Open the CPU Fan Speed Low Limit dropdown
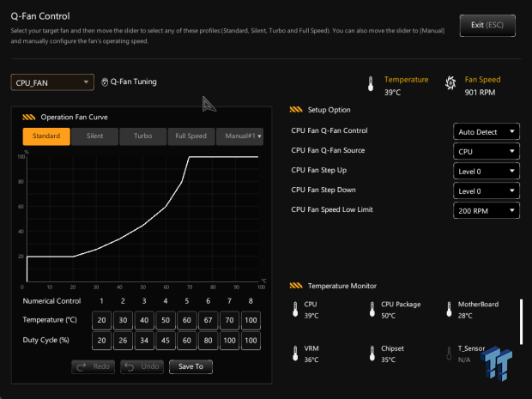The image size is (532, 399). (x=487, y=210)
